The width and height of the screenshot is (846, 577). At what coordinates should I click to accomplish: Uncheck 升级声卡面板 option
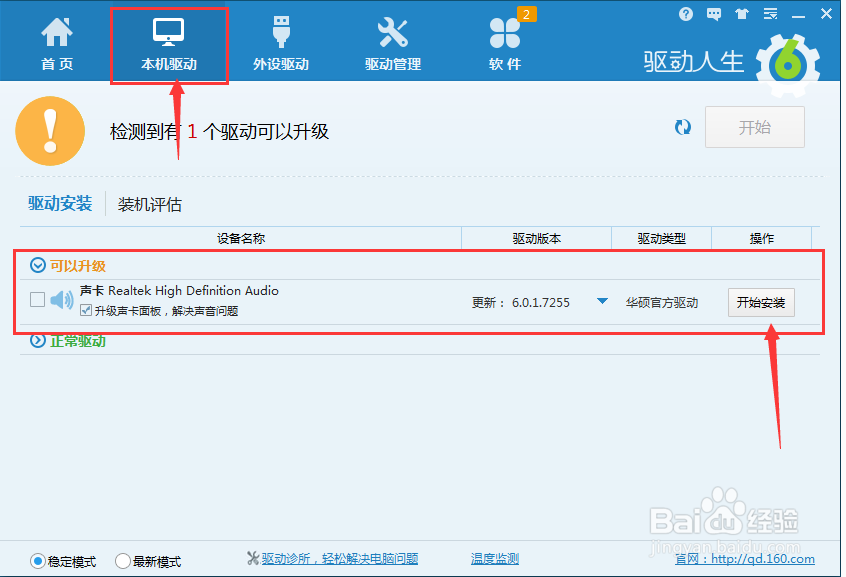[86, 309]
